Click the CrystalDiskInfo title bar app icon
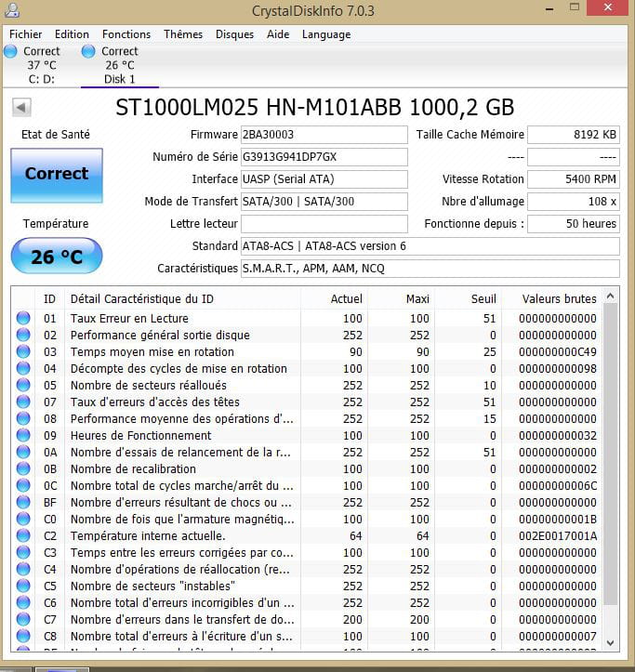Viewport: 635px width, 672px height. click(11, 10)
